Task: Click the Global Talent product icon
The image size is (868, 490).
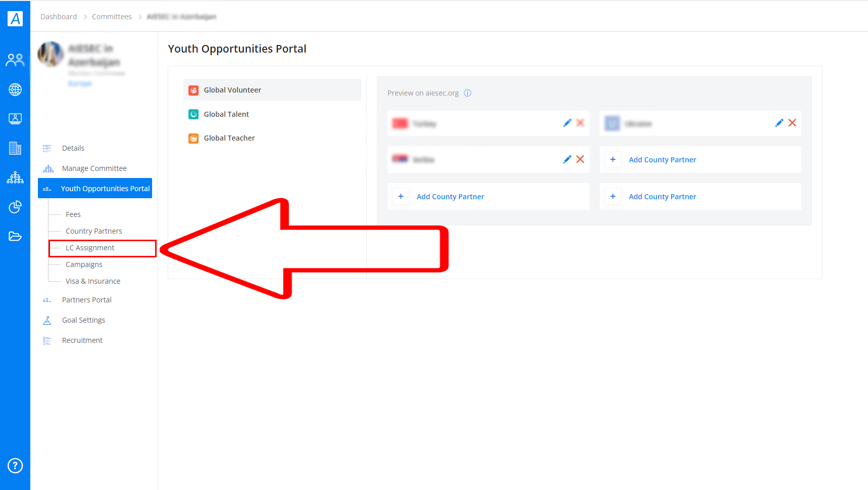Action: (x=194, y=114)
